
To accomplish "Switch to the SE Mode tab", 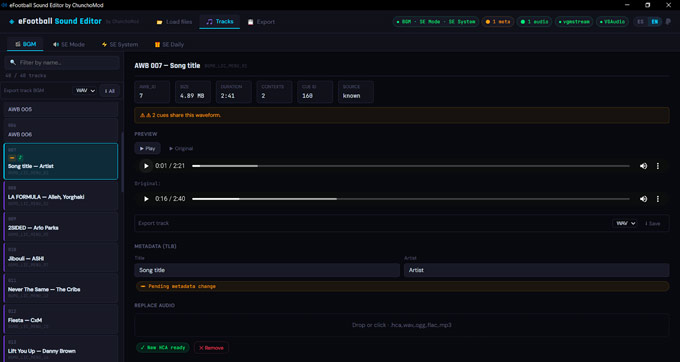I will click(69, 44).
